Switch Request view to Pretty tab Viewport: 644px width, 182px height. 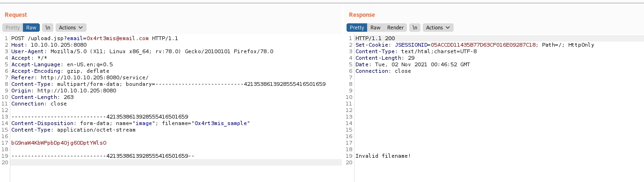coord(13,28)
